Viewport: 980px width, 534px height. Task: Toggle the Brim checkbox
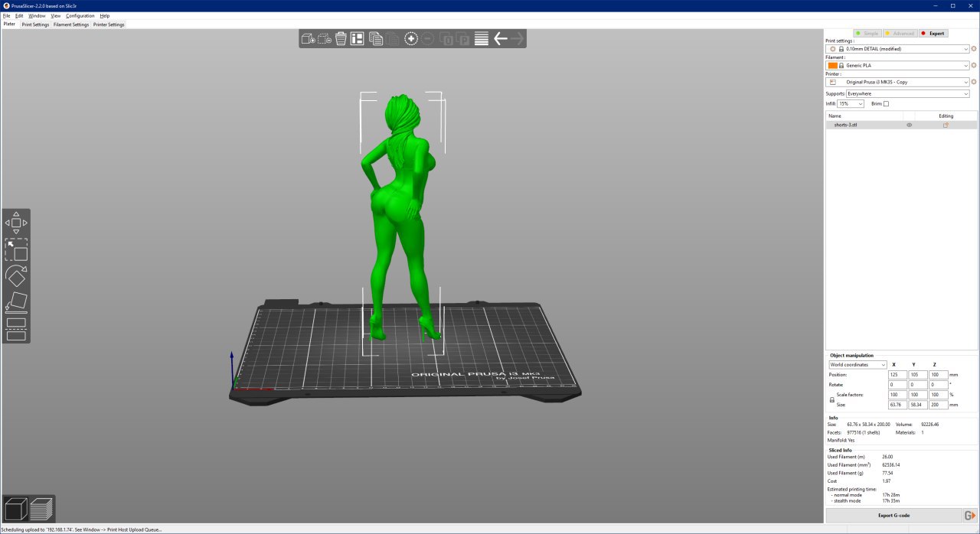coord(886,103)
